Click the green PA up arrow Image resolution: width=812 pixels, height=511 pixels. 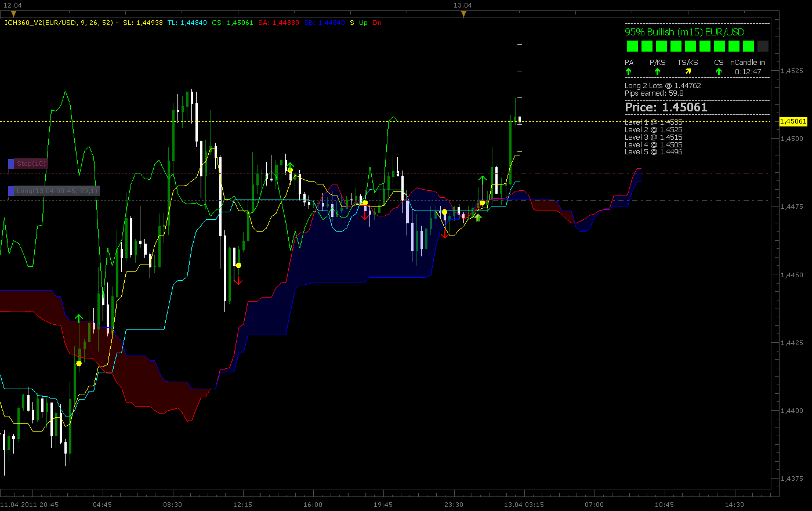[628, 71]
